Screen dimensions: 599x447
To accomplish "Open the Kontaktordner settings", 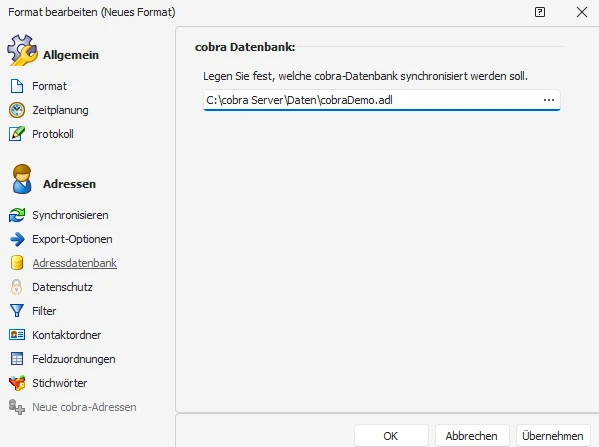I will (x=66, y=335).
